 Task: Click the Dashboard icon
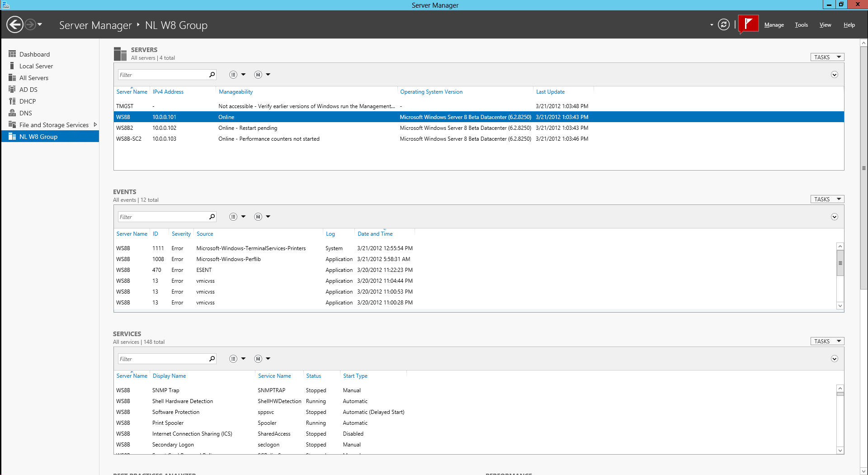12,54
